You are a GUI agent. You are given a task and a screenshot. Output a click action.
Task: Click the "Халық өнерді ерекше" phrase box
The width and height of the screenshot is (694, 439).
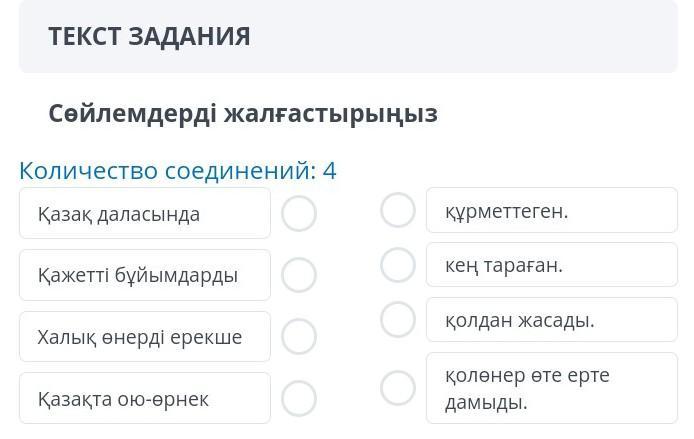click(144, 337)
